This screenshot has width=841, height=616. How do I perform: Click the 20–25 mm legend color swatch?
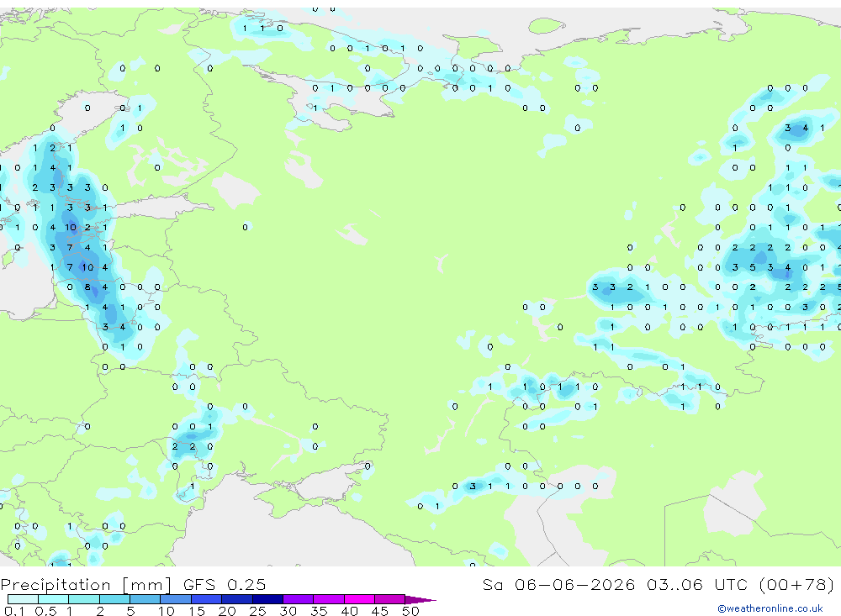coord(237,599)
